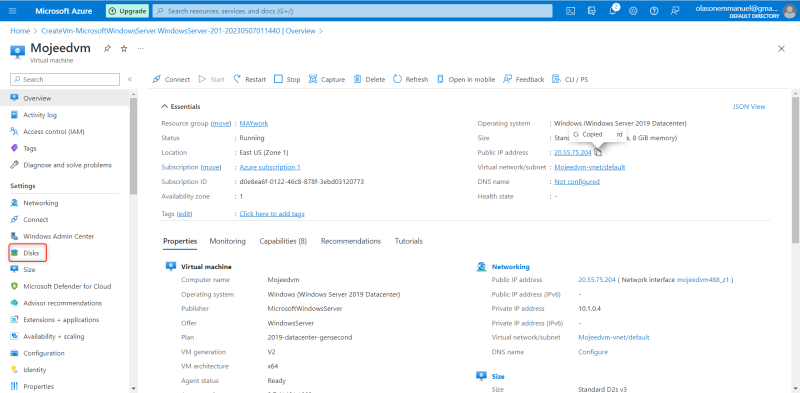This screenshot has height=393, width=800.
Task: Copy the public IP address to clipboard
Action: pos(598,152)
